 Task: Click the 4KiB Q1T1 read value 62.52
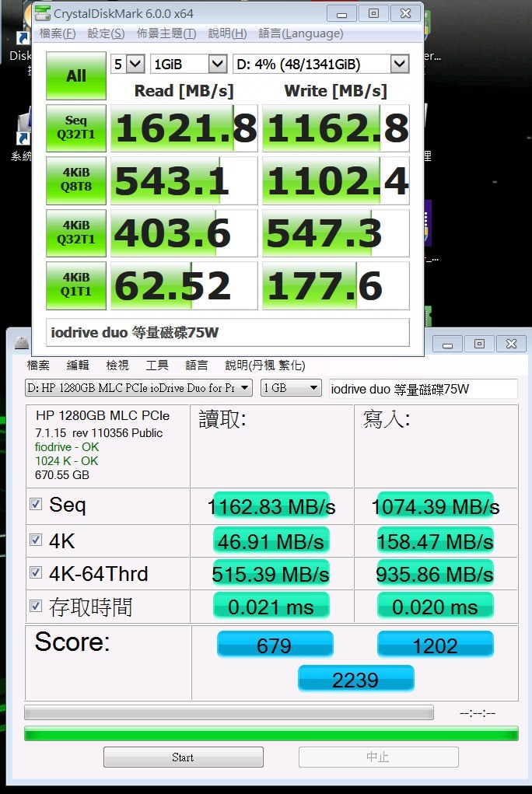coord(184,285)
